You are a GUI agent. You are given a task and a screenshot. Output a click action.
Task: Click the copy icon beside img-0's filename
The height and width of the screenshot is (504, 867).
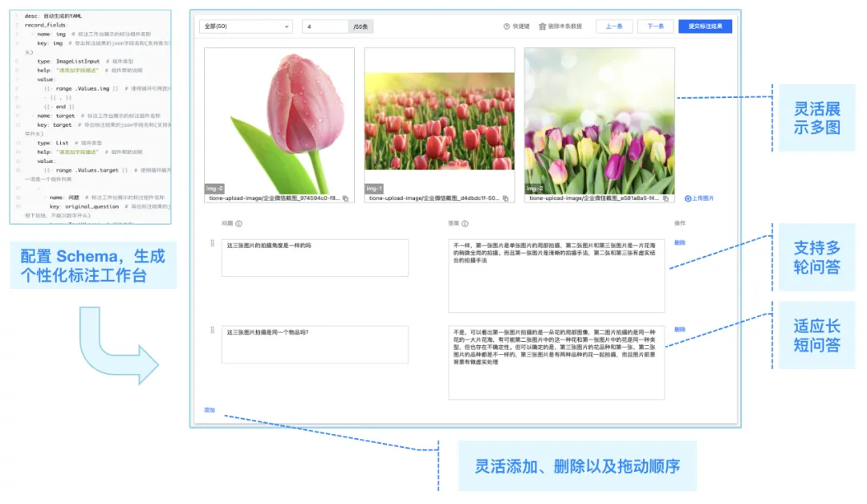coord(346,199)
